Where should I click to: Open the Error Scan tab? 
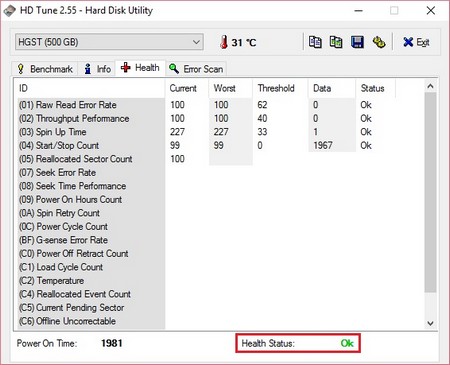coord(196,69)
